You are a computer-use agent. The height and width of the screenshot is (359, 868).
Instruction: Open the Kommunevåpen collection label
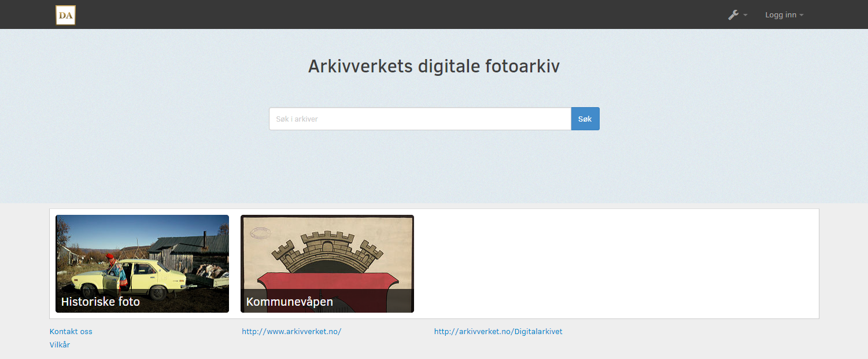[289, 302]
